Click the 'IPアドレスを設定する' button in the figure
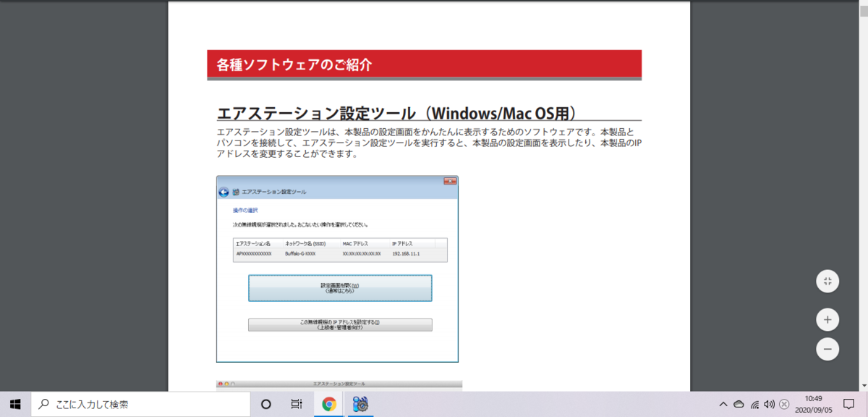Screen dimensions: 868x417 coord(340,325)
